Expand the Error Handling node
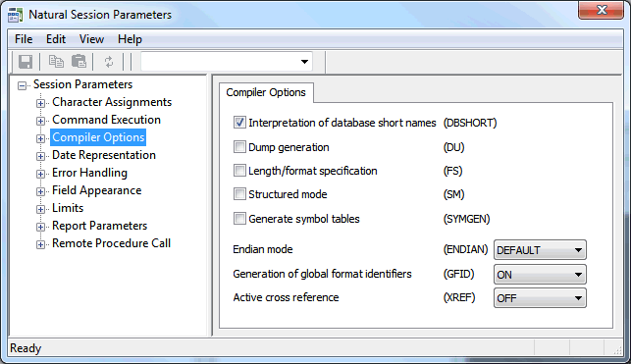This screenshot has height=364, width=631. [x=40, y=174]
